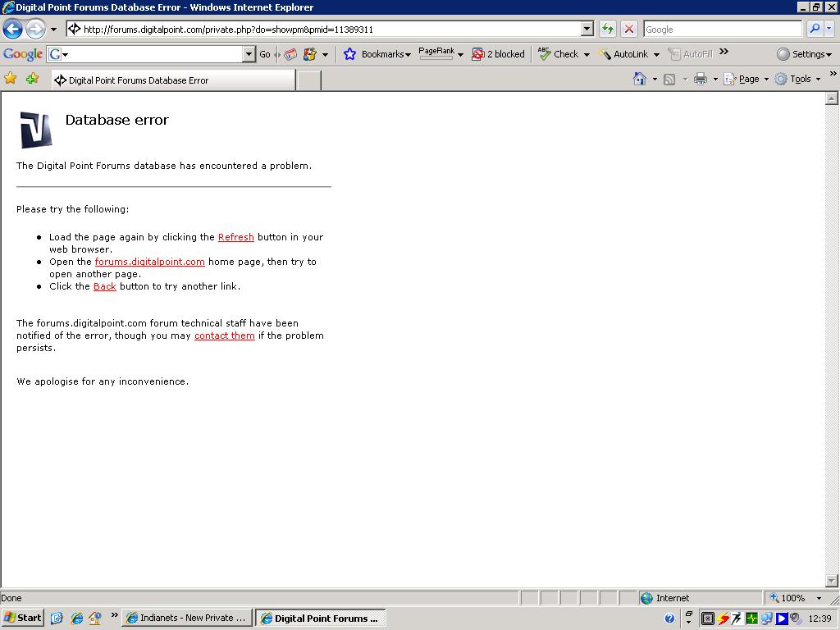
Task: Click the scrollbar down arrow
Action: [x=832, y=580]
